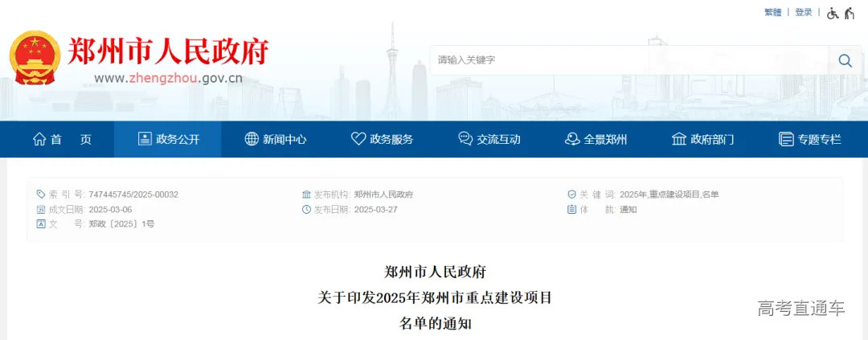Click the clock icon beside 发布日期
Viewport: 868px width, 340px height.
tap(306, 209)
